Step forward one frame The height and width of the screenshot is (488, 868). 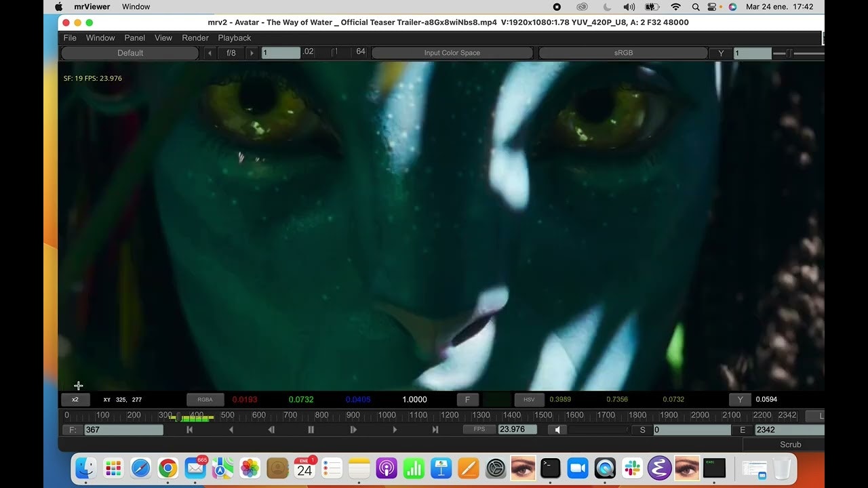pos(353,430)
